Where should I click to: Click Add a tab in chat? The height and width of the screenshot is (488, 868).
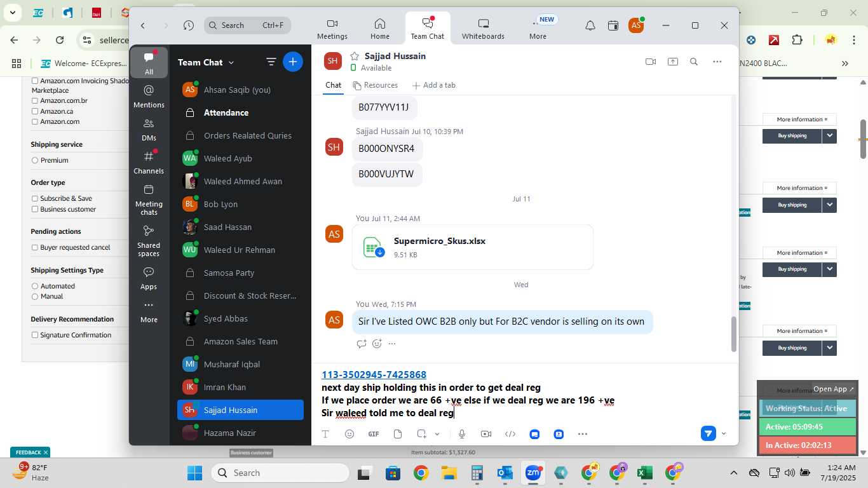(x=433, y=85)
